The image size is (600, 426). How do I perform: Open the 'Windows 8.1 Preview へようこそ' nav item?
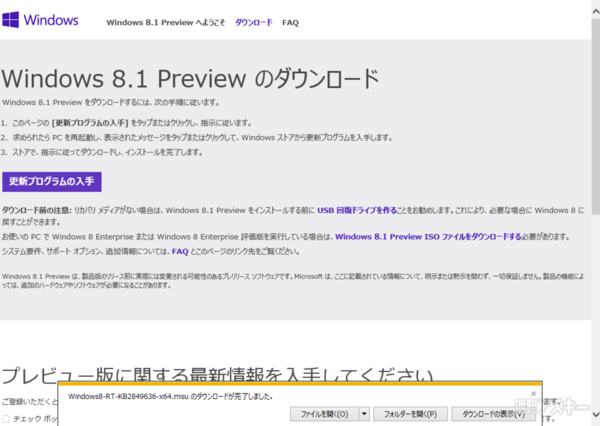[166, 23]
